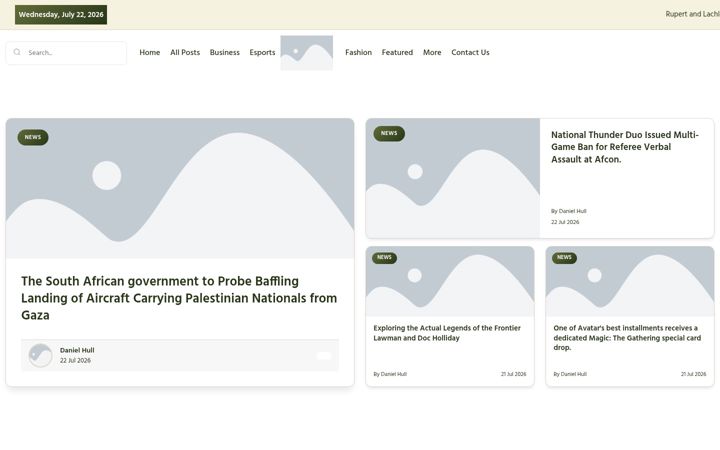Open the National Thunder Duo ban article

coord(625,147)
